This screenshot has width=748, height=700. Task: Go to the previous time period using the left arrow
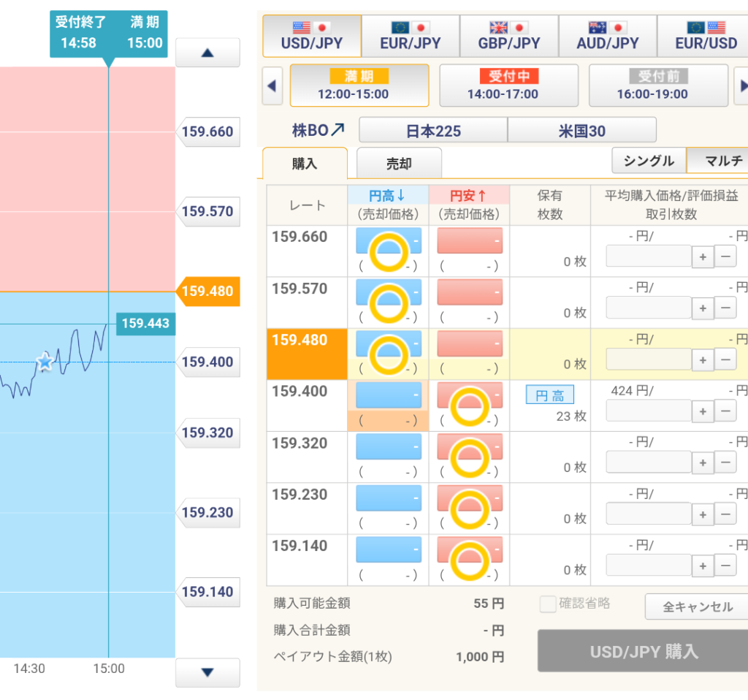coord(272,85)
